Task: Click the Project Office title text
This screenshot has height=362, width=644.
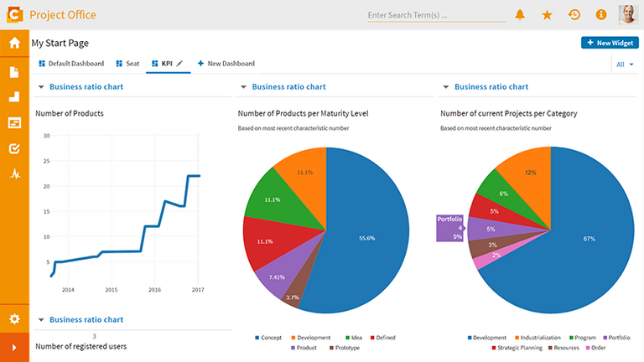Action: [63, 15]
